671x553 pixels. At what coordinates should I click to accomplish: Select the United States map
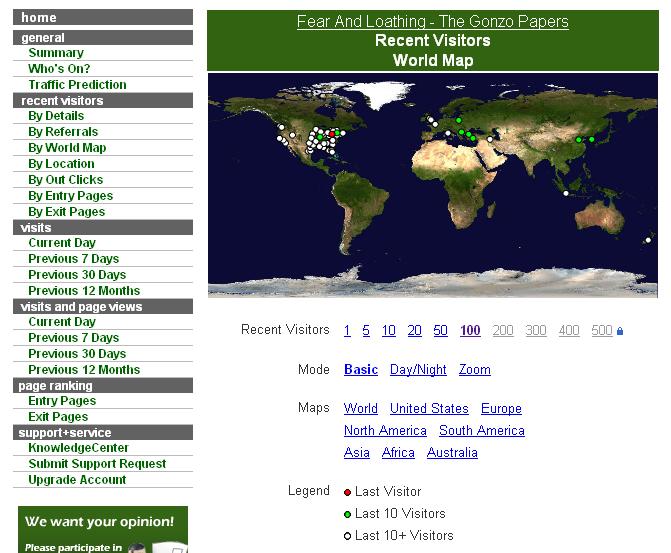pyautogui.click(x=429, y=408)
